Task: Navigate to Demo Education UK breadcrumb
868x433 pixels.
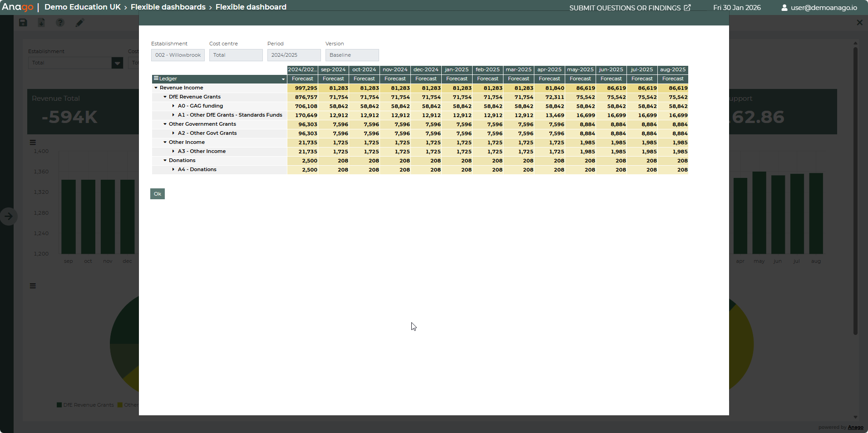Action: coord(83,7)
